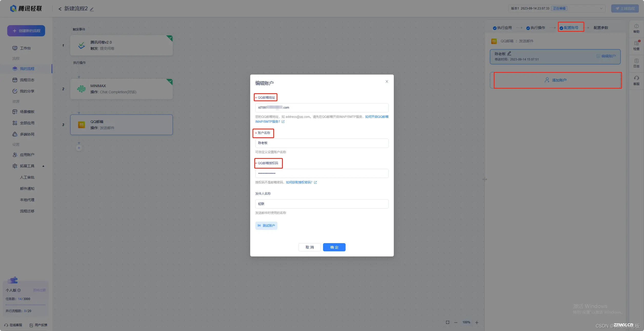
Task: Collapse the 拓展工具 section arrow
Action: tap(43, 166)
